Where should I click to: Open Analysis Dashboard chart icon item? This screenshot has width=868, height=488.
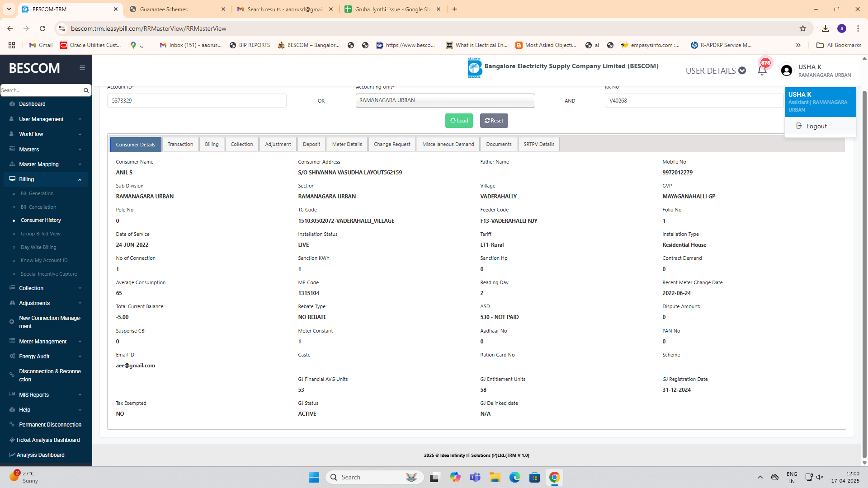[40, 455]
